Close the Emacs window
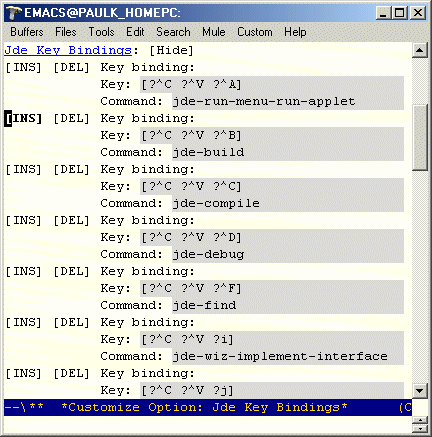432x437 pixels. click(418, 13)
